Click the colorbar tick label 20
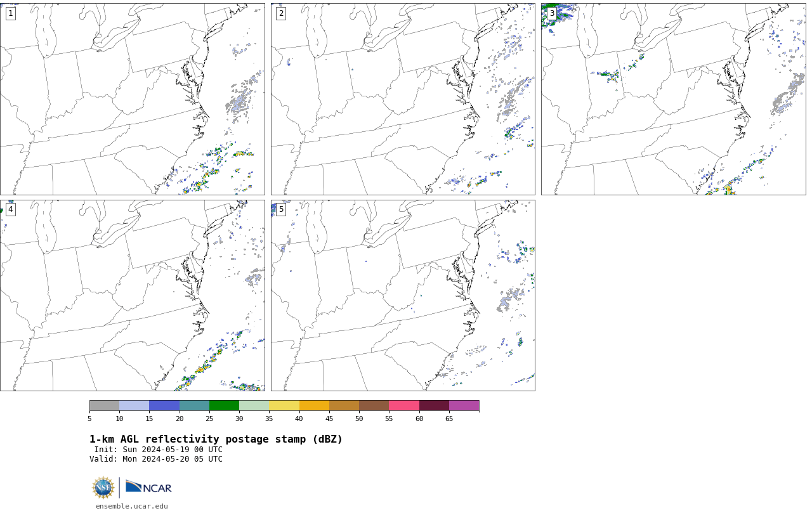This screenshot has width=812, height=513. pos(180,419)
